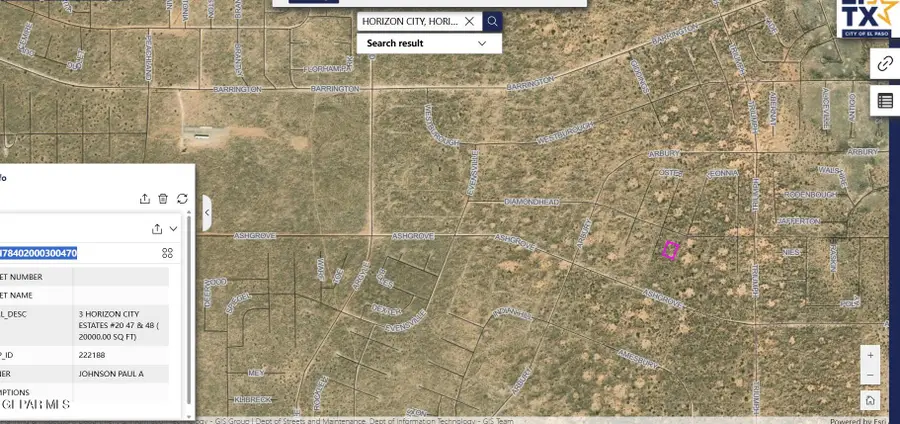Click the magenta highlighted parcel on map

pos(670,251)
